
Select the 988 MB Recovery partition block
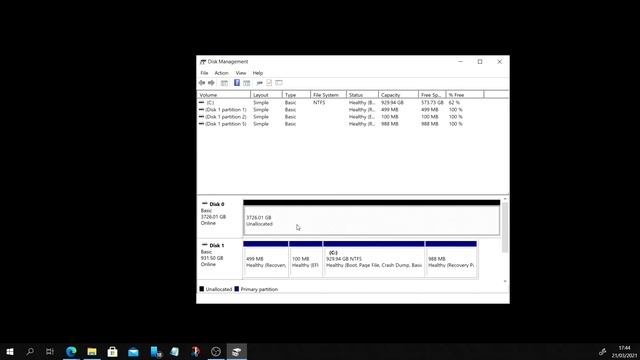451,260
